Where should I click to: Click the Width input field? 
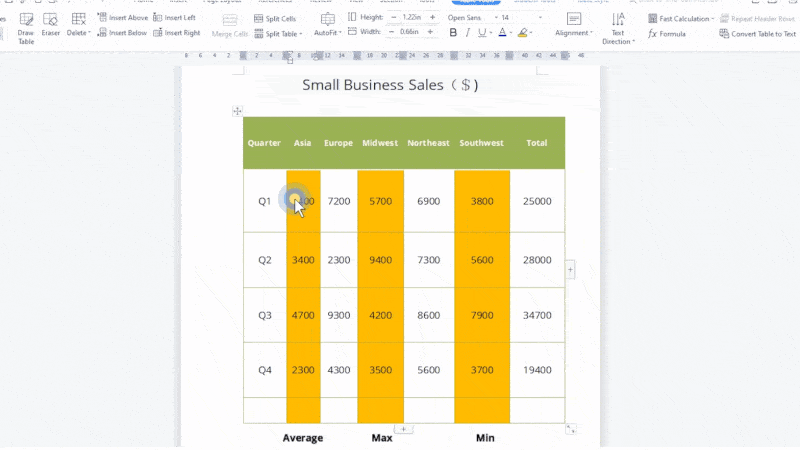tap(410, 32)
